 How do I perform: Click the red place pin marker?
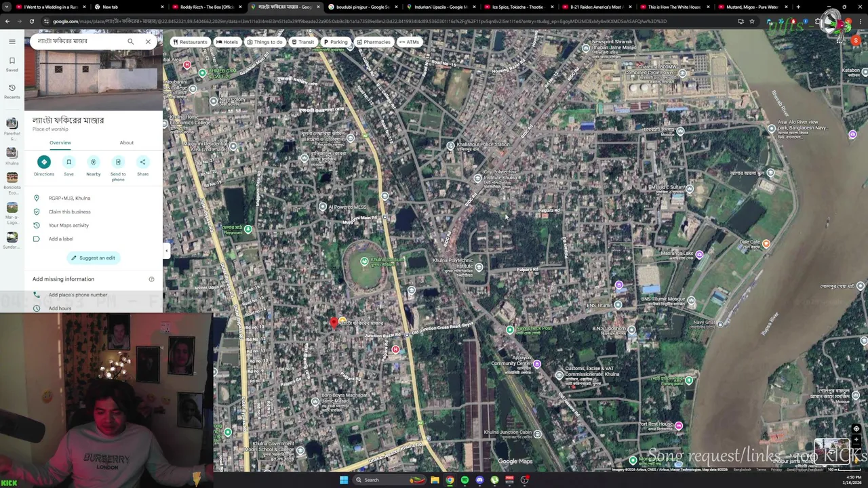[x=333, y=323]
